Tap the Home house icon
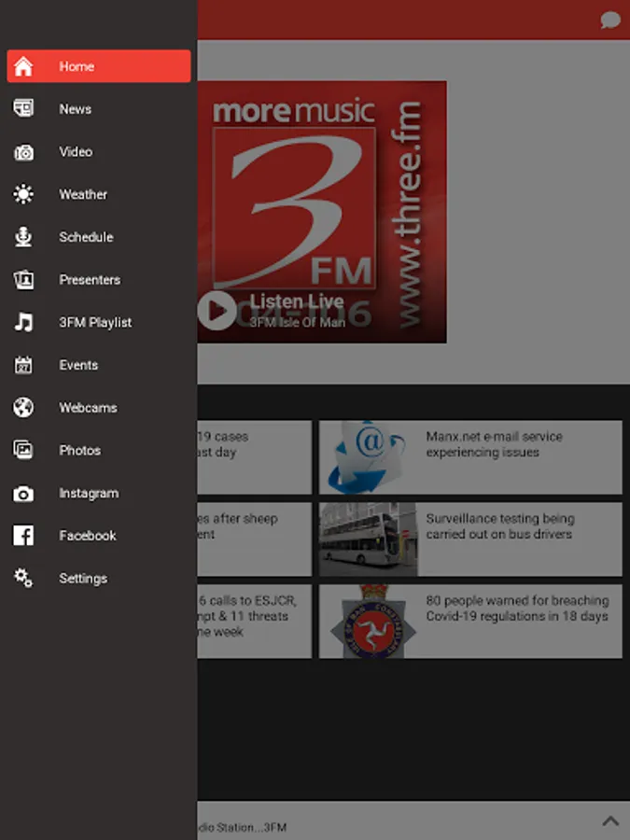630x840 pixels. click(x=23, y=66)
